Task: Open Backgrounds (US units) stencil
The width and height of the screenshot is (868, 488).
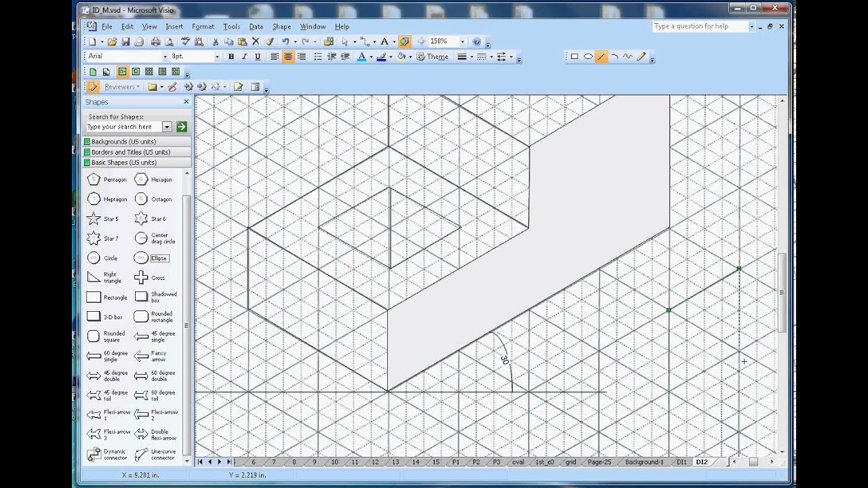Action: (137, 142)
